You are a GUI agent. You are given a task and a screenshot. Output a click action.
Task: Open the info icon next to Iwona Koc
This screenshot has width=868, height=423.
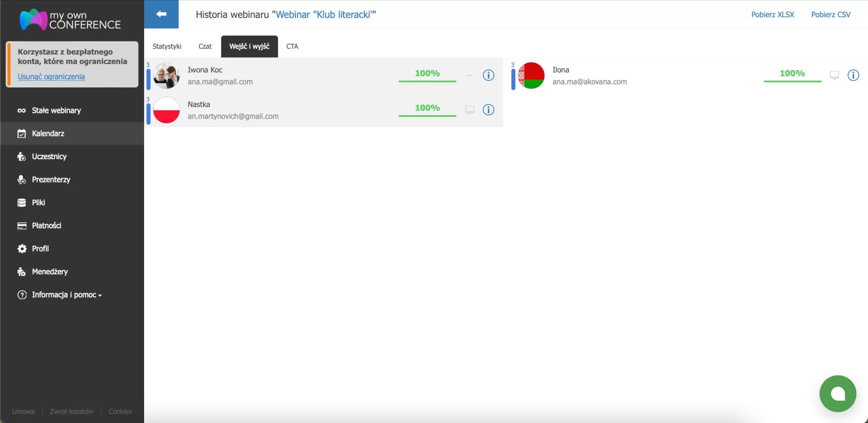pyautogui.click(x=489, y=75)
